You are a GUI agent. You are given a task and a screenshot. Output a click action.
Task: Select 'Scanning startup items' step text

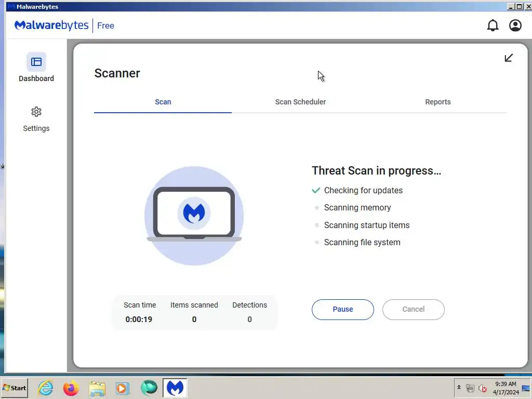point(367,225)
